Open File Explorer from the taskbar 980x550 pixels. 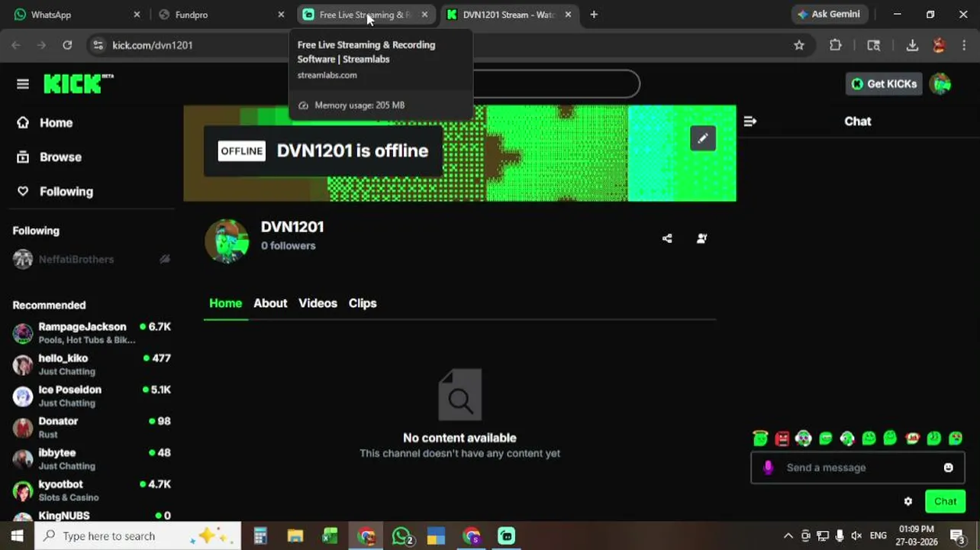pos(295,536)
